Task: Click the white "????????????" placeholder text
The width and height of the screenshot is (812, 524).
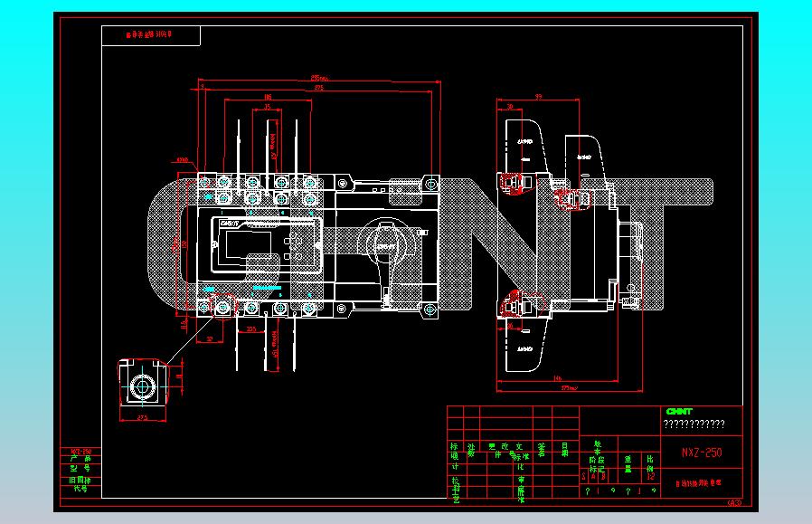Action: (694, 424)
